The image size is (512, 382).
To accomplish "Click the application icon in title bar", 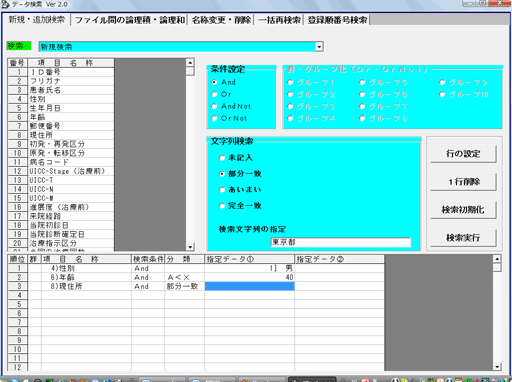I will click(x=5, y=4).
